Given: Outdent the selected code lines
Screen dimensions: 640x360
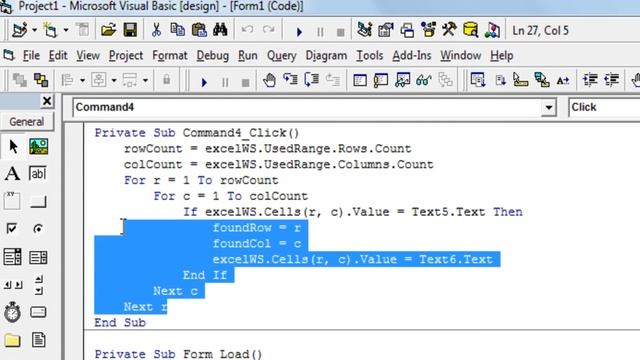Looking at the screenshot, I should pos(612,80).
